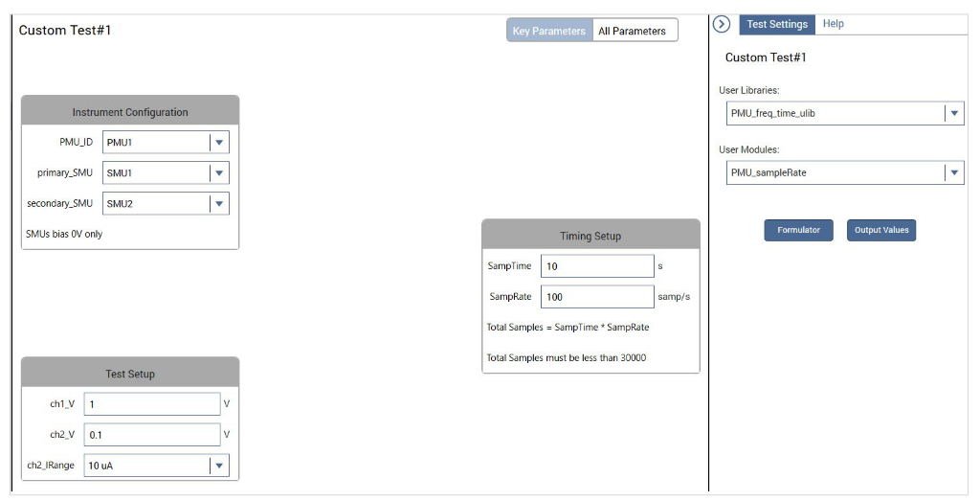The height and width of the screenshot is (501, 980).
Task: Open the User Modules dropdown
Action: point(953,173)
